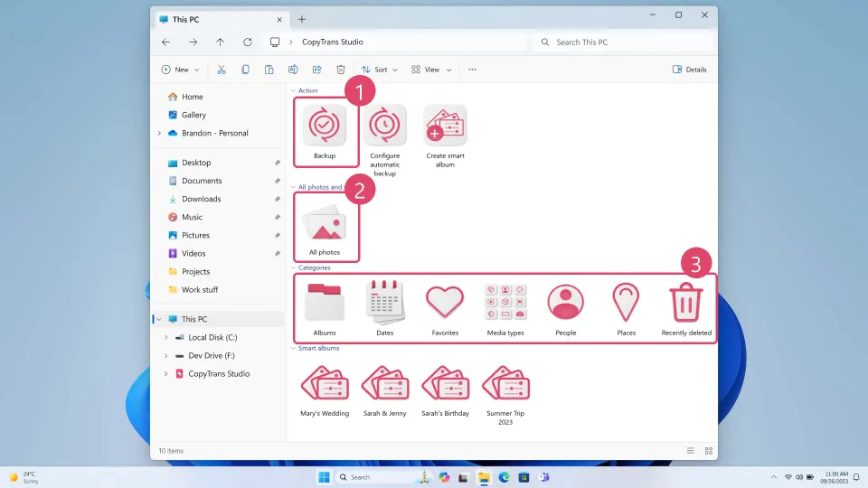This screenshot has height=488, width=868.
Task: Open the Albums category
Action: point(325,302)
